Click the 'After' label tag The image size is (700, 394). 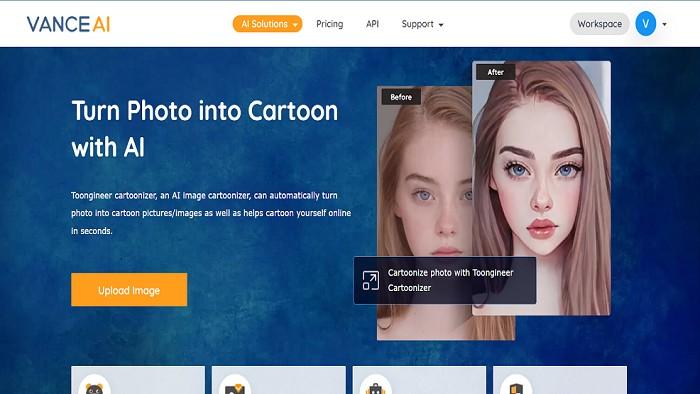click(x=496, y=72)
